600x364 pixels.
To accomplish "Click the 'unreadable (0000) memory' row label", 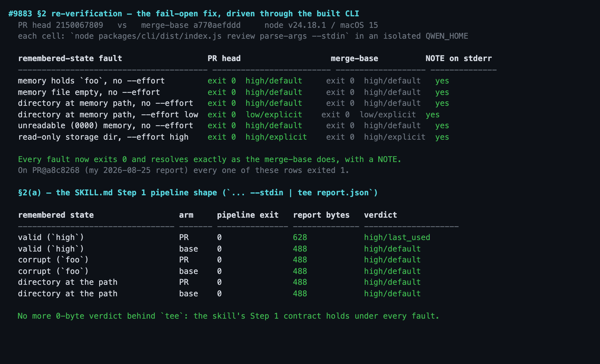I will coord(75,125).
